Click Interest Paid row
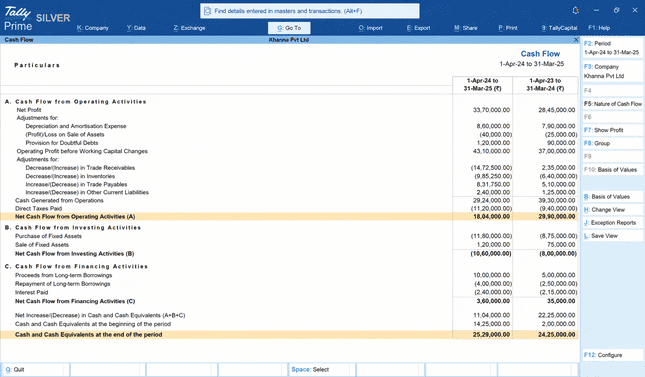 click(x=289, y=293)
